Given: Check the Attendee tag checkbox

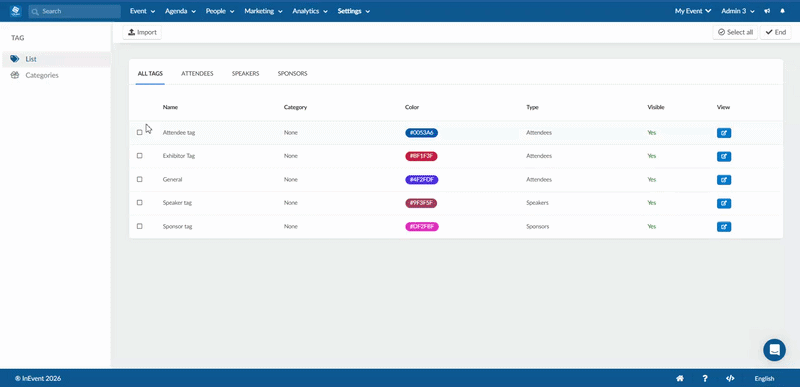Looking at the screenshot, I should click(x=140, y=133).
